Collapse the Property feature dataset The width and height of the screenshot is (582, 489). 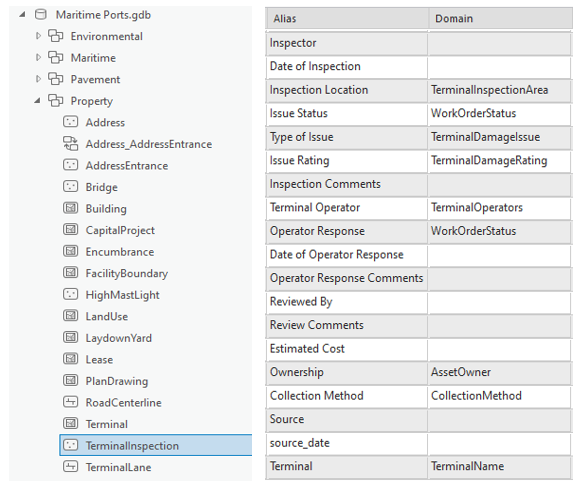(x=37, y=101)
